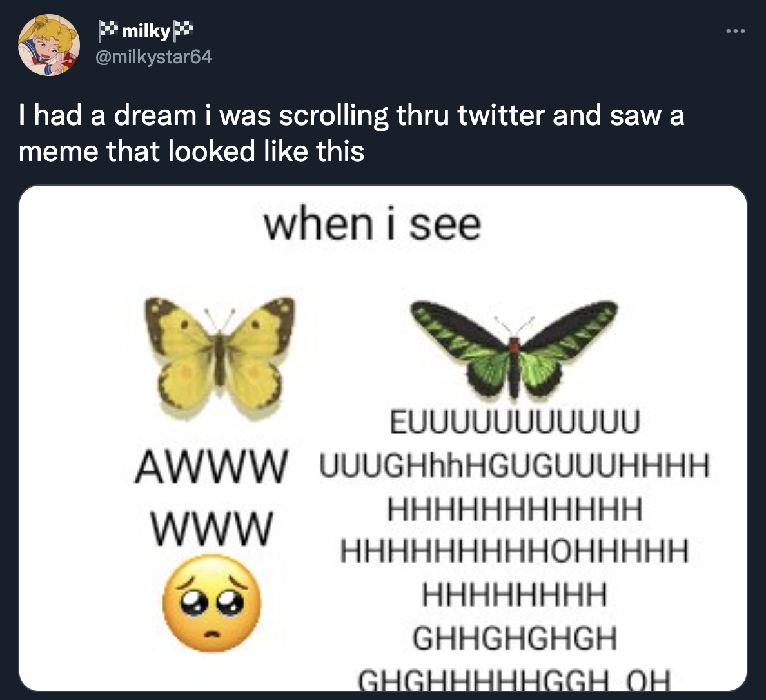766x700 pixels.
Task: Click the word 'AWWW' in the meme
Action: tap(212, 466)
